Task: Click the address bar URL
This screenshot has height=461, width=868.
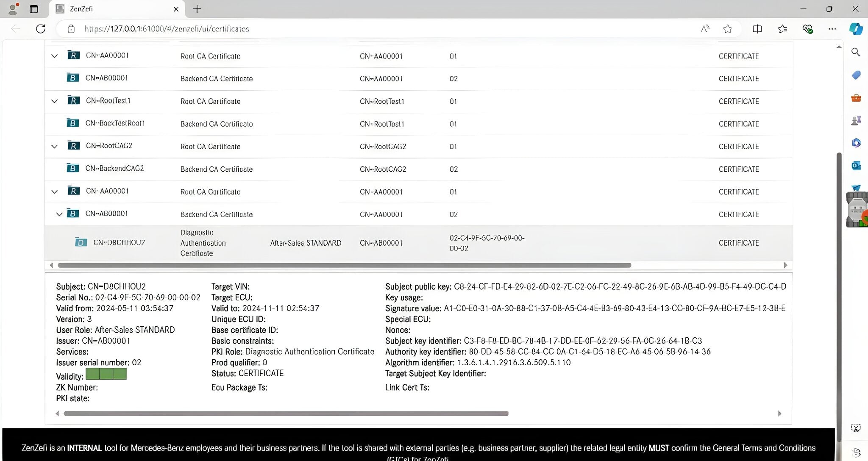Action: (x=166, y=29)
